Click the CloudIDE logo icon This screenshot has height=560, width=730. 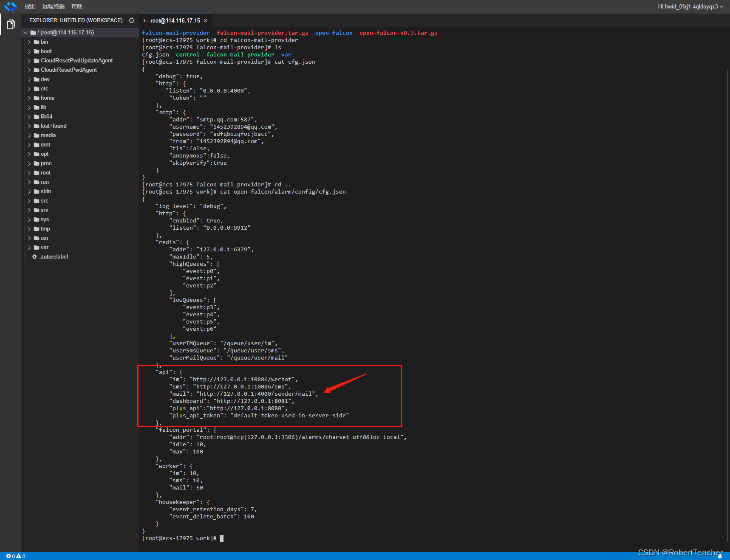pyautogui.click(x=11, y=6)
